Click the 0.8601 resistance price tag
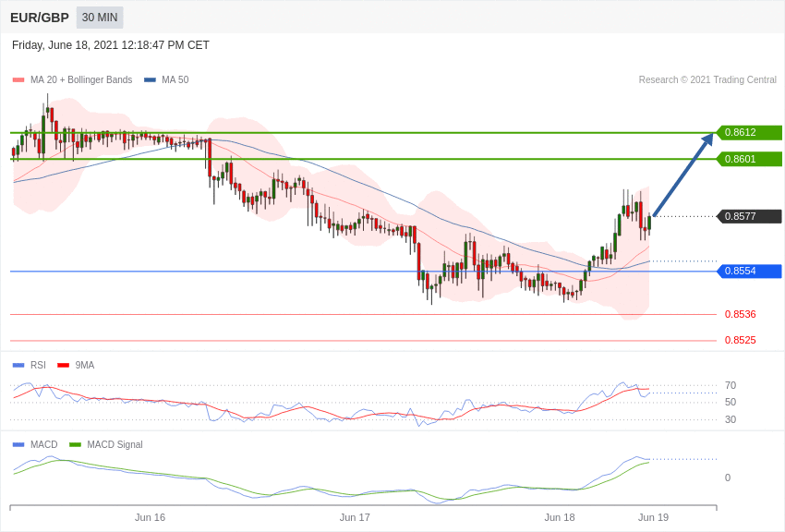Viewport: 785px width, 532px height. coord(750,159)
